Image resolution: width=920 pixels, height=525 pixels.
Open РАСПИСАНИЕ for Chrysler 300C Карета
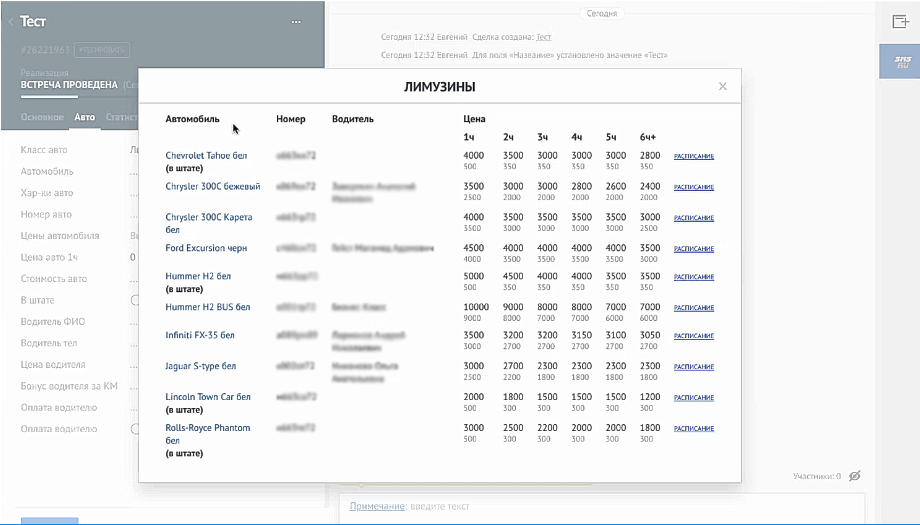click(694, 218)
